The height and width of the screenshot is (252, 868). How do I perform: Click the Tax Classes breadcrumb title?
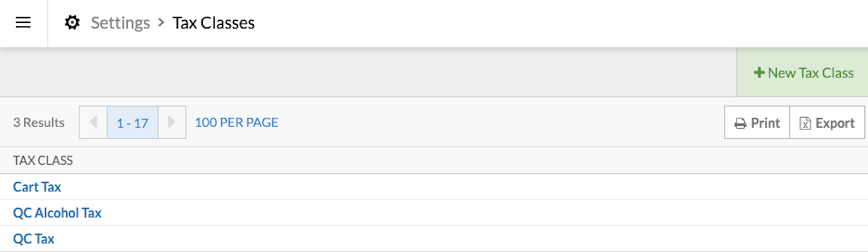click(x=213, y=24)
